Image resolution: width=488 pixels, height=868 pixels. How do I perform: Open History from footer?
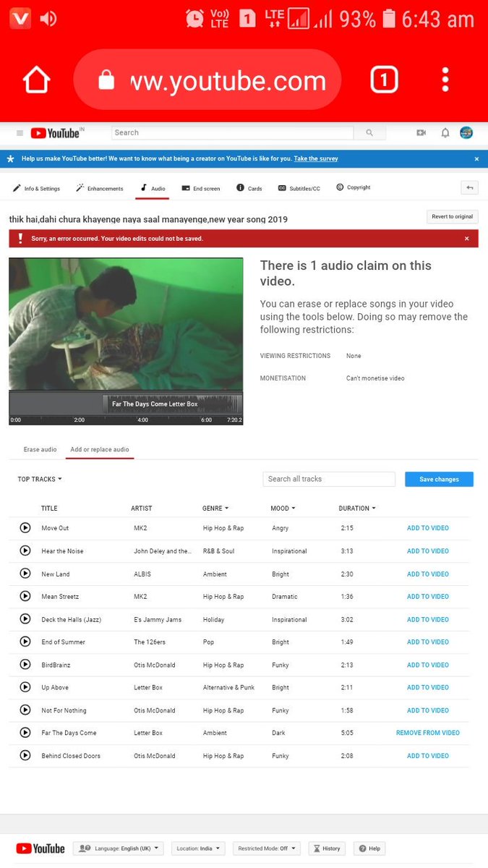[x=326, y=848]
